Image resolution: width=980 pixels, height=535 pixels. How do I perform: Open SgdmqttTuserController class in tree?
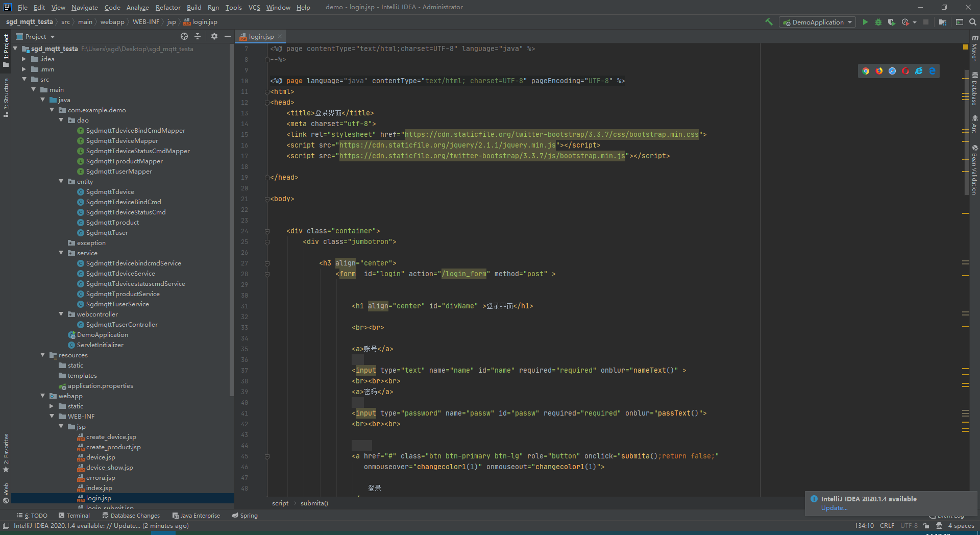[121, 324]
